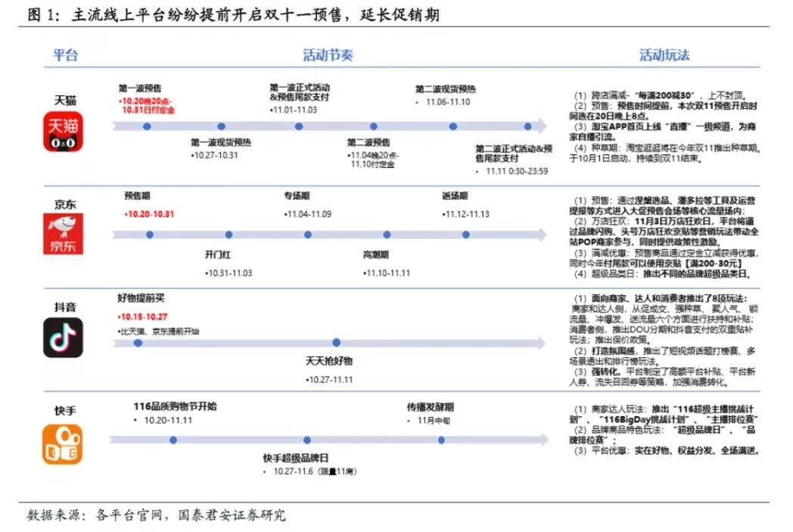Select Kuaishou timeline dot above 快手超级品牌日
This screenshot has height=532, width=793.
point(307,440)
